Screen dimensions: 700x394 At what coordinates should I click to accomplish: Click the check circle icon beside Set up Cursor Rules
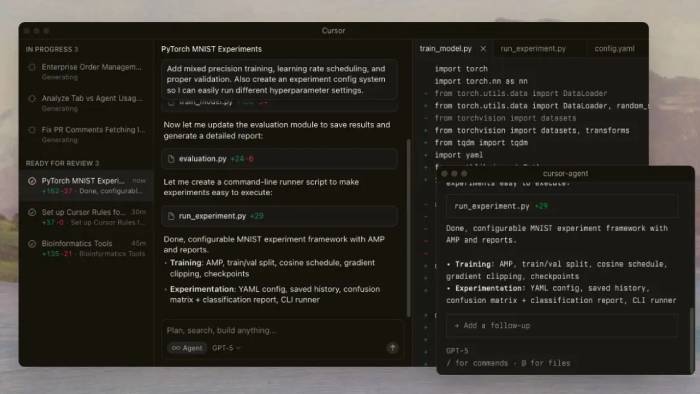pos(32,212)
